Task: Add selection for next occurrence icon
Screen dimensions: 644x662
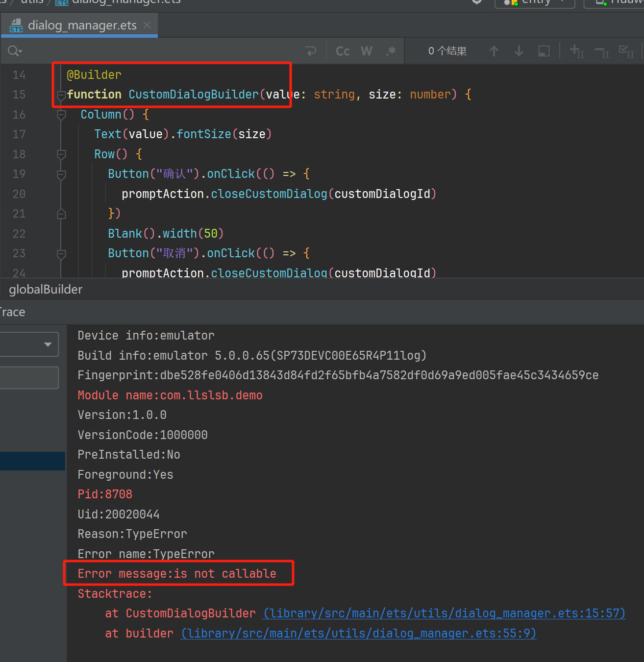Action: [x=576, y=51]
